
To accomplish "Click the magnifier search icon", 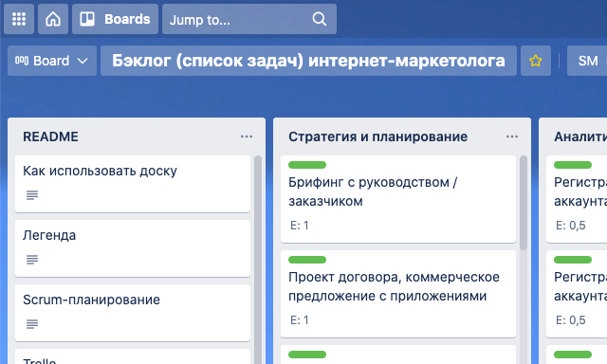I will click(320, 19).
